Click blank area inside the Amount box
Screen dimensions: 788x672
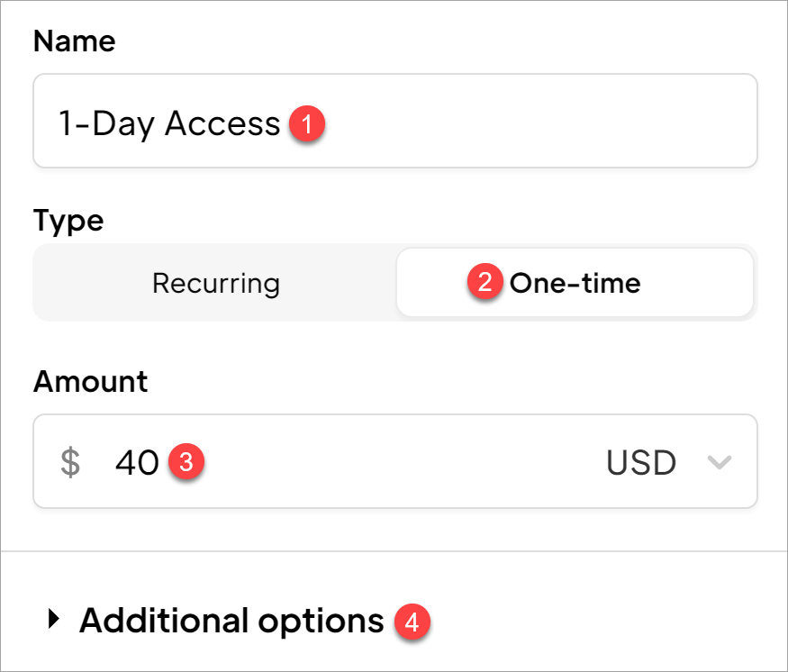coord(405,463)
